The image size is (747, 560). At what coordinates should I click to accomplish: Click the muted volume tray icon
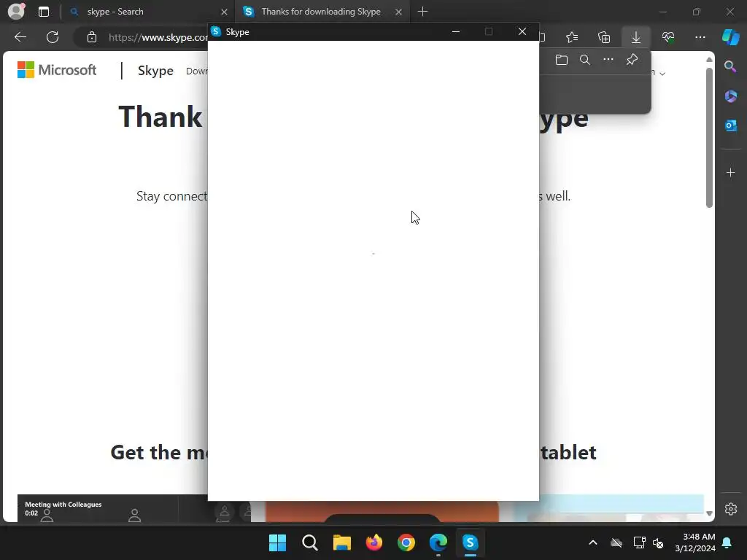click(659, 542)
